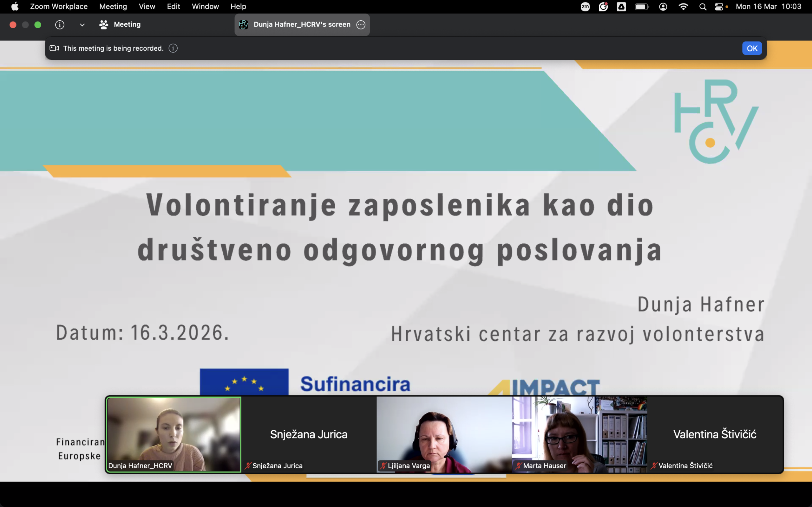Open the Meeting menu
The image size is (812, 507).
pos(113,6)
